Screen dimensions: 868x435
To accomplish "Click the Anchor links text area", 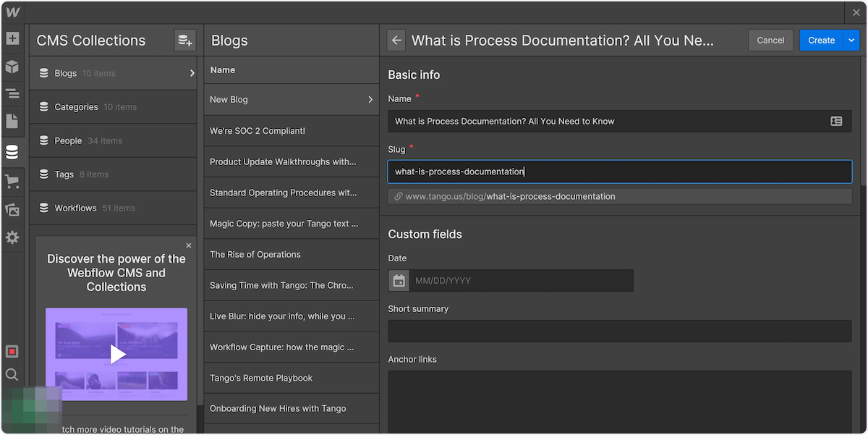I will pos(620,402).
